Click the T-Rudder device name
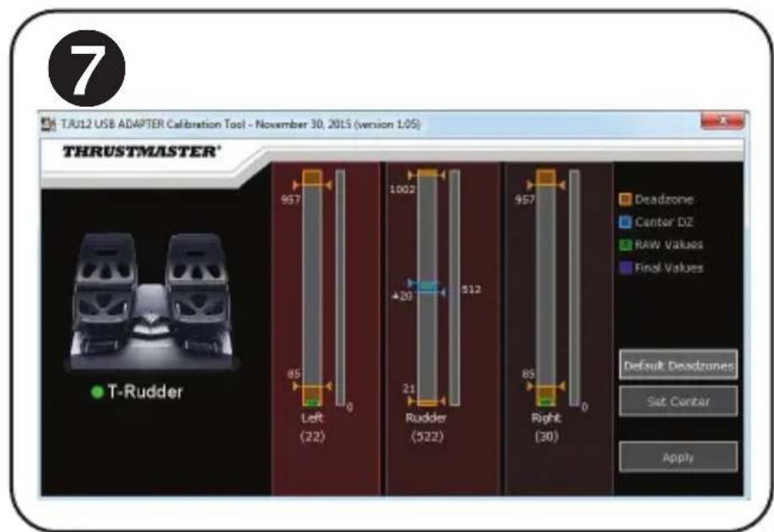 coord(145,392)
